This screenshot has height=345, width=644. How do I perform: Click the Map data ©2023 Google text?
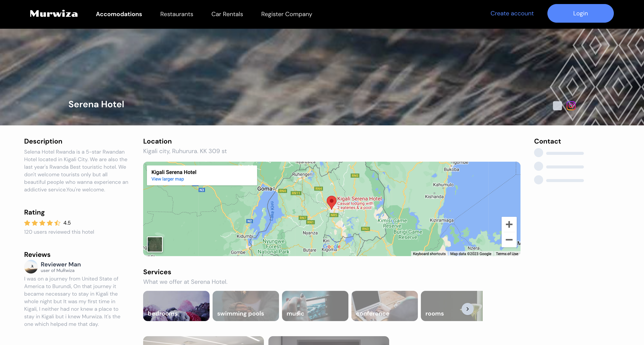[x=471, y=254]
